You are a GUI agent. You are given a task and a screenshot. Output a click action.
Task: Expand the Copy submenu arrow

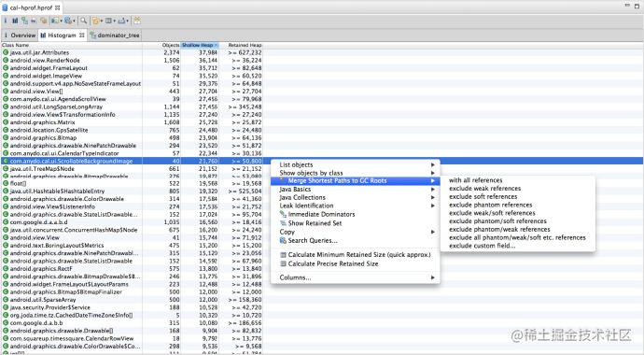point(432,232)
